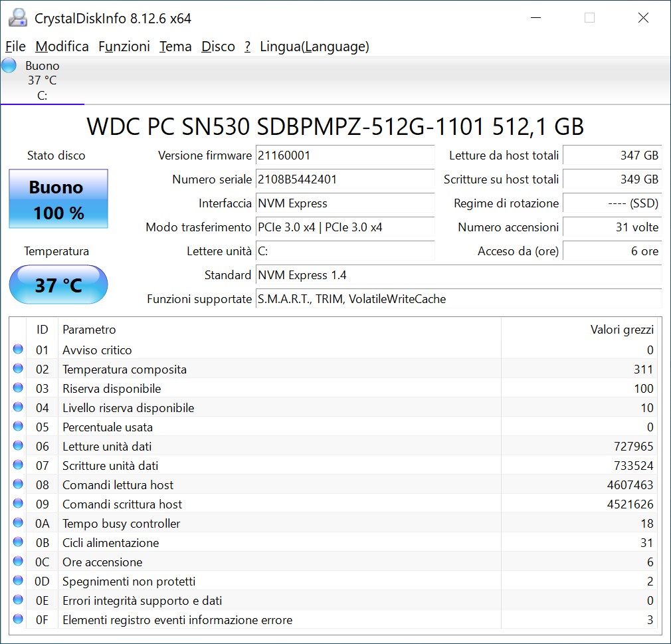Select the Percentuale usata parameter text
The width and height of the screenshot is (671, 644).
click(x=108, y=427)
